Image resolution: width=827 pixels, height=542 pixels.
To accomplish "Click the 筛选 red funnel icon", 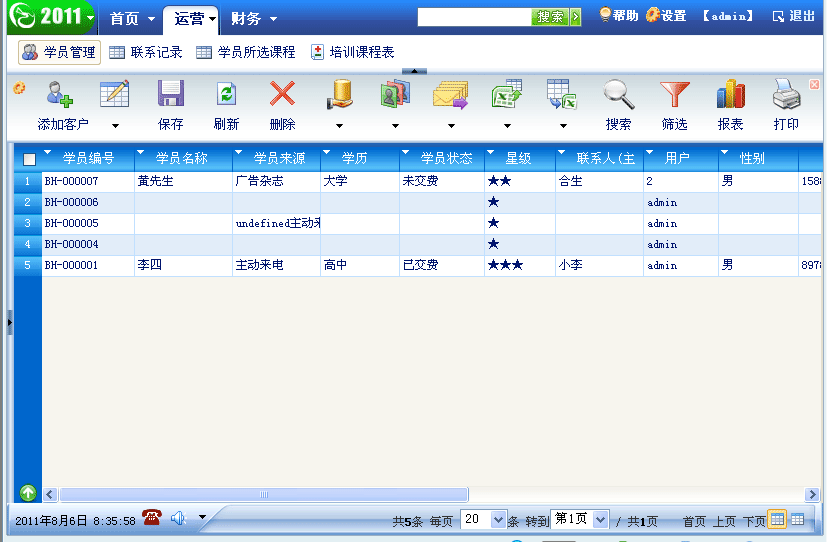I will (x=675, y=94).
